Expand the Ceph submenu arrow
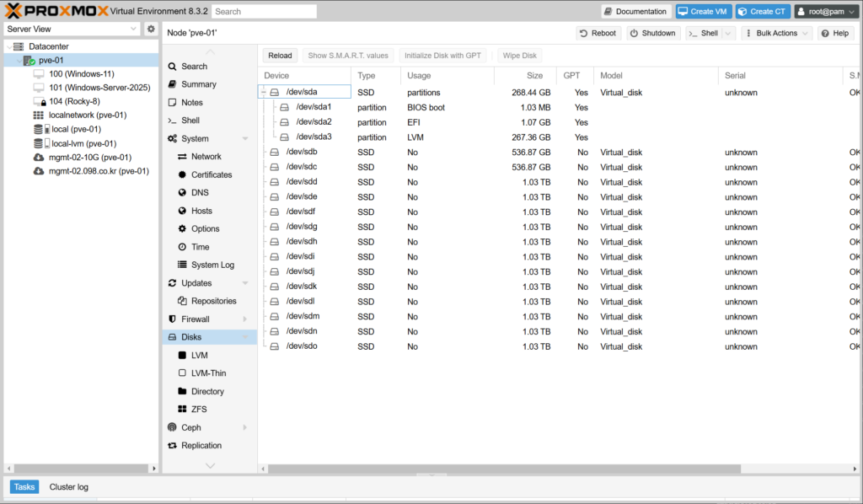 [x=245, y=428]
